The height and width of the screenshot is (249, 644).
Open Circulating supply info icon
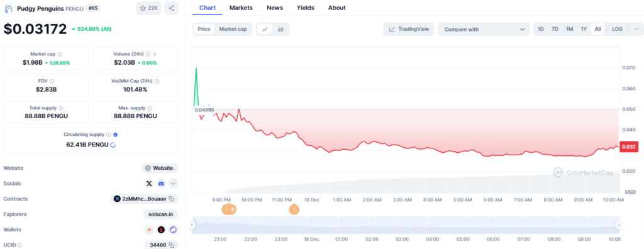point(108,135)
